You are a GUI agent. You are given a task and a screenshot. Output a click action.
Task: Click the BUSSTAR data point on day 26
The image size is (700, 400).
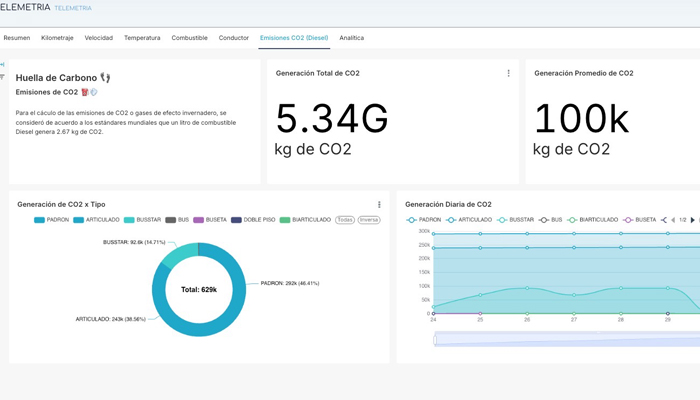coord(527,288)
